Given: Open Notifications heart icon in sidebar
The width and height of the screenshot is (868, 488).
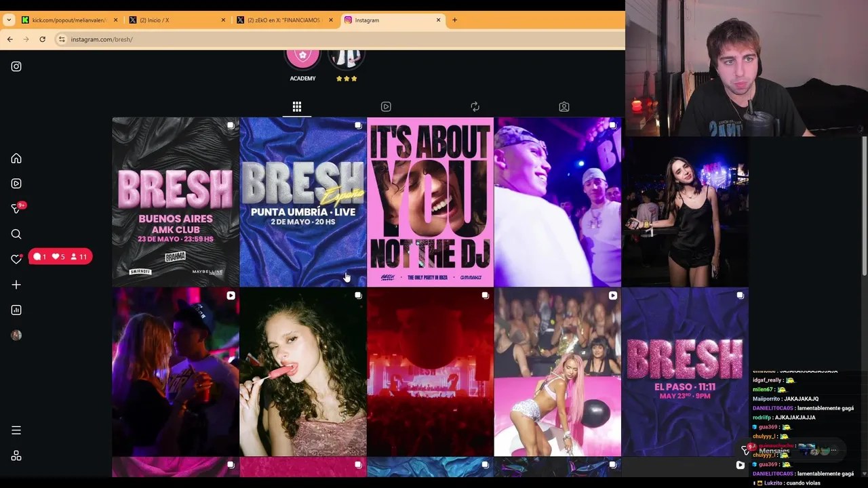Looking at the screenshot, I should [16, 259].
